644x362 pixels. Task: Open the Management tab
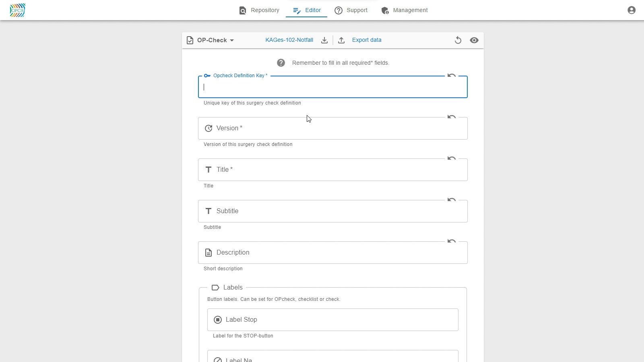click(405, 10)
